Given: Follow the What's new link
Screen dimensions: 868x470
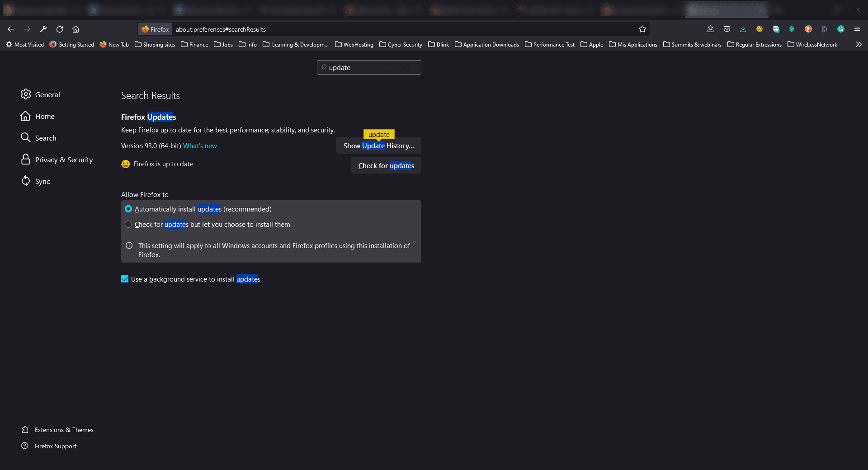Looking at the screenshot, I should coord(200,146).
